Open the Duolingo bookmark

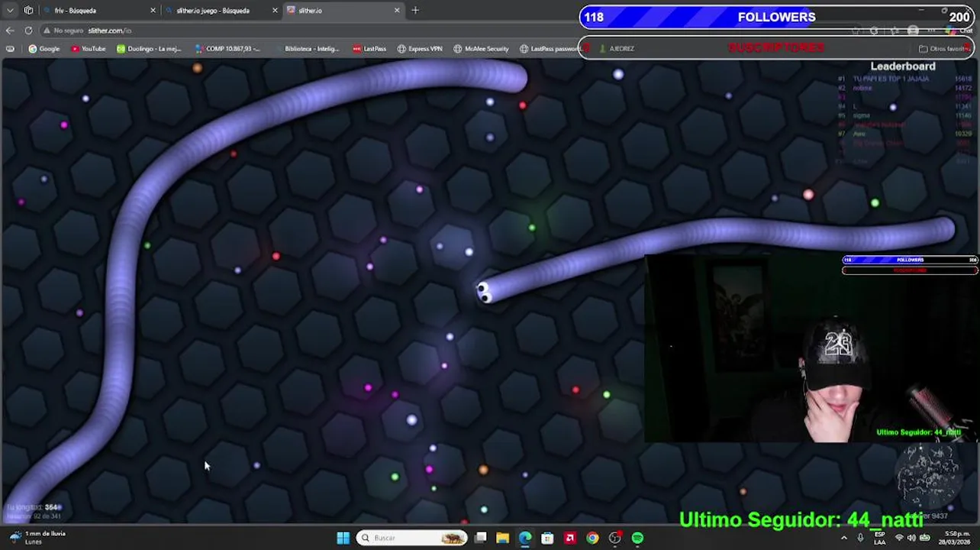click(x=149, y=49)
